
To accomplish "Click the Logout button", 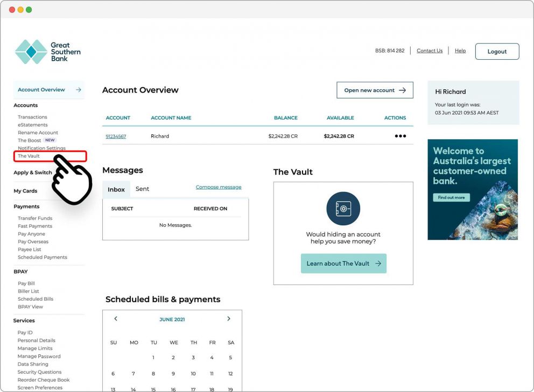I will 497,52.
